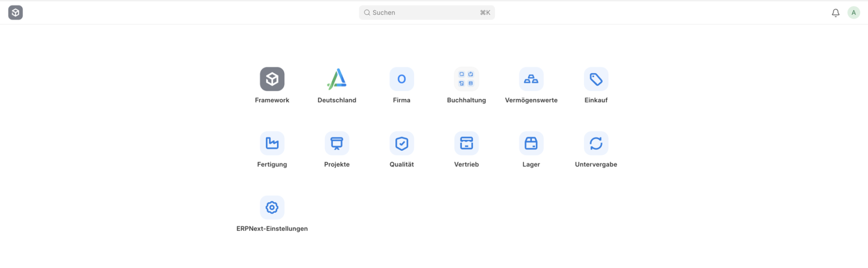This screenshot has height=268, width=868.
Task: Launch the Vertrieb sales module
Action: [x=466, y=143]
